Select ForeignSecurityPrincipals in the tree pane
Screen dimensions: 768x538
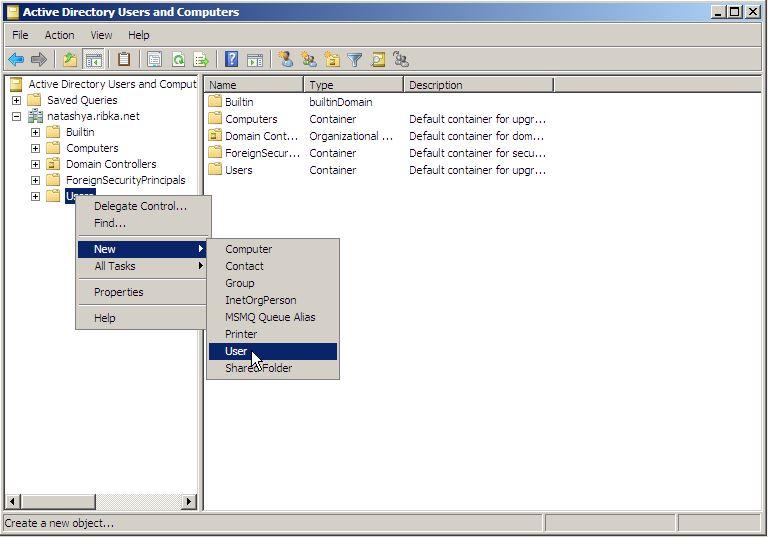pos(125,180)
